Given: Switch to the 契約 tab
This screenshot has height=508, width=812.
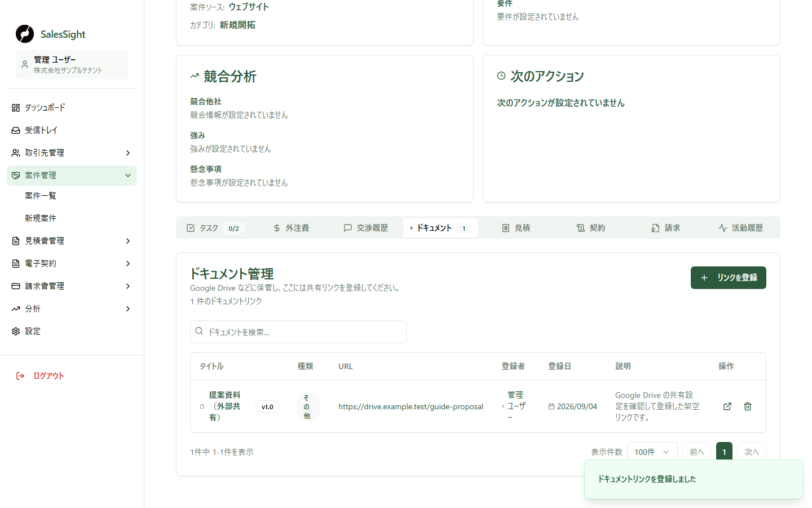Looking at the screenshot, I should point(590,228).
